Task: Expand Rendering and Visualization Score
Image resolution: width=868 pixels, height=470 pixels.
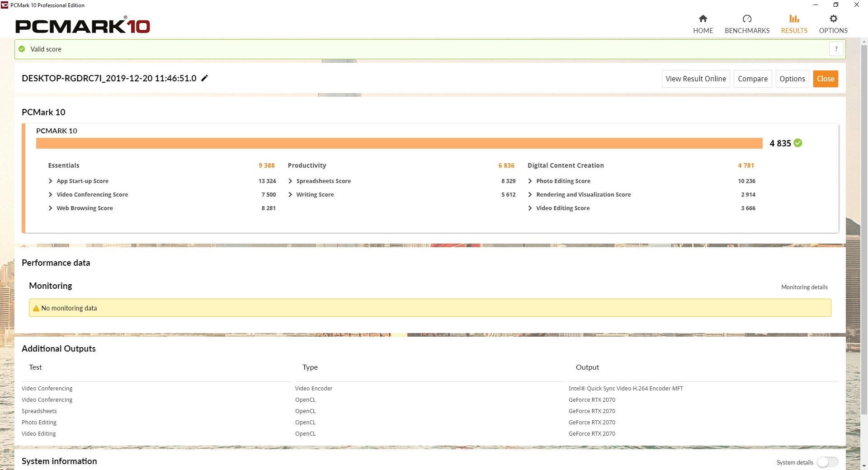Action: [530, 194]
